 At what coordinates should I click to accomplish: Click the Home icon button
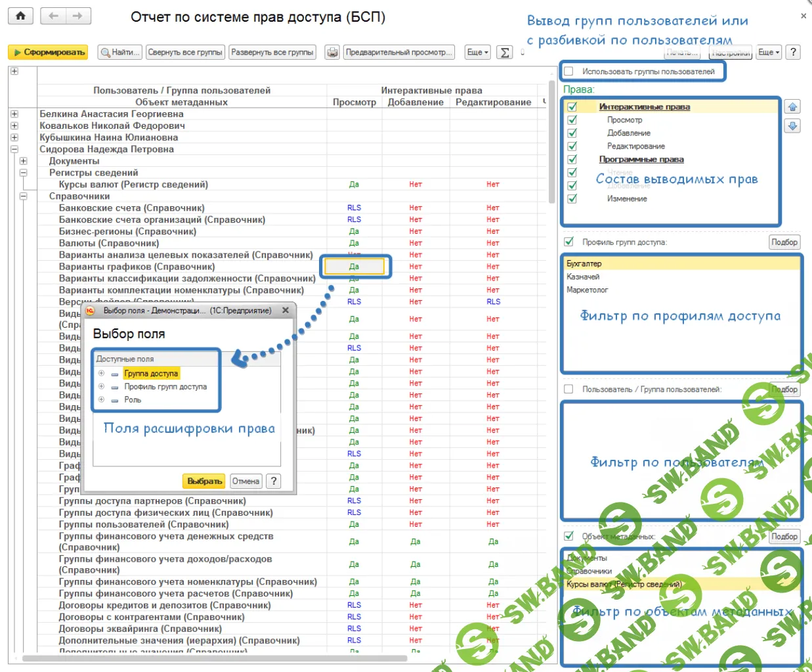point(20,16)
